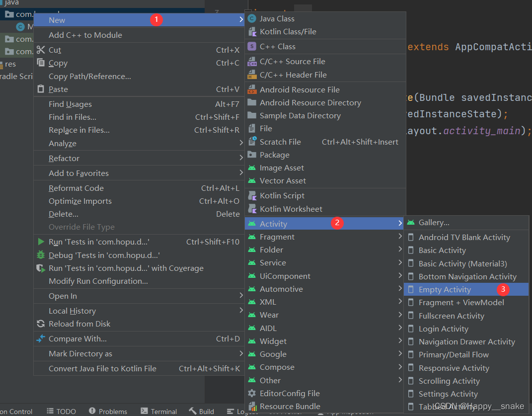Click the green Run tests arrow icon
This screenshot has height=416, width=532.
pos(41,242)
